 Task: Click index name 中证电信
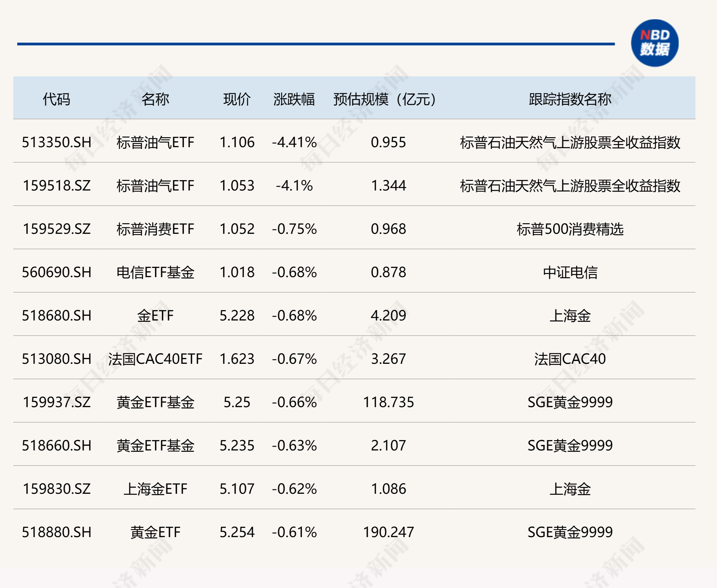point(570,272)
